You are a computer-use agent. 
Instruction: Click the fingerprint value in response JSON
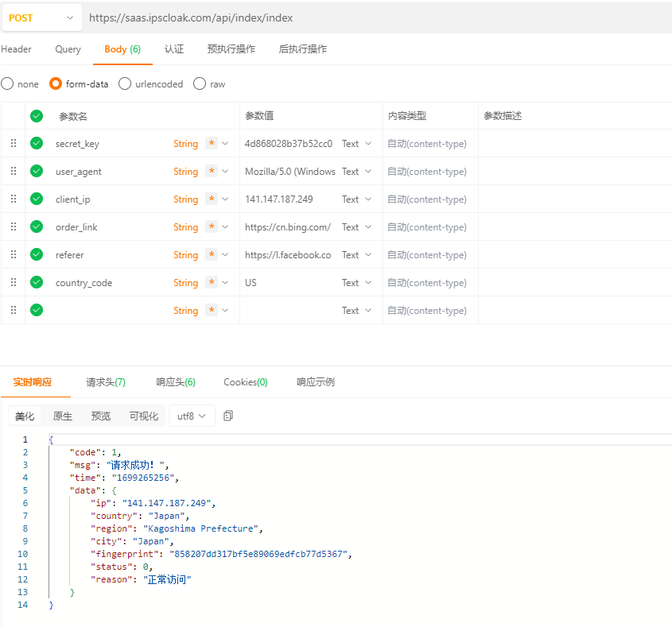[x=258, y=554]
